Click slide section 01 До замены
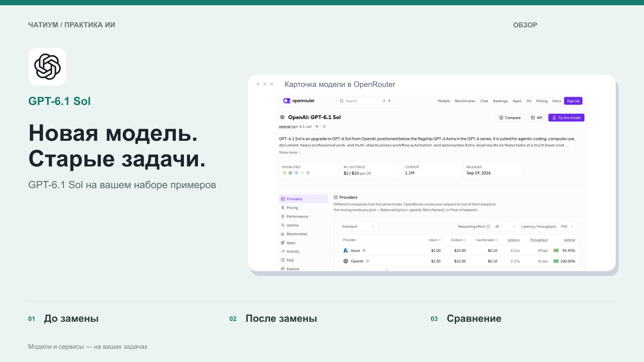Viewport: 644px width, 362px height. pos(63,319)
